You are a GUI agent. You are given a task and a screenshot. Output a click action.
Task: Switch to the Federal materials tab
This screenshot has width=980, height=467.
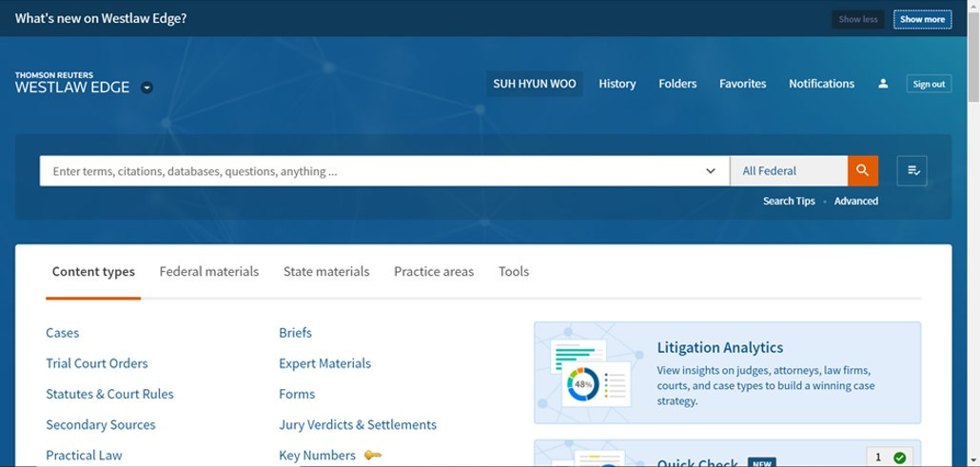208,271
